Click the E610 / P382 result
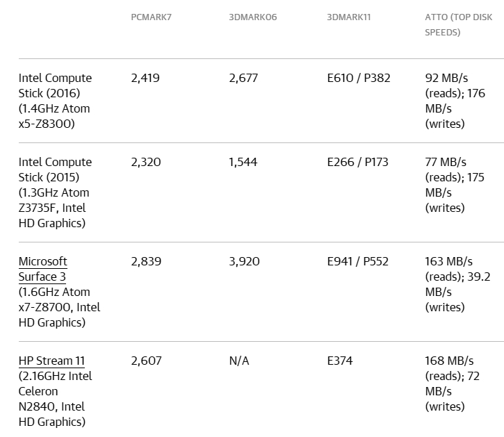This screenshot has width=504, height=437. 359,78
